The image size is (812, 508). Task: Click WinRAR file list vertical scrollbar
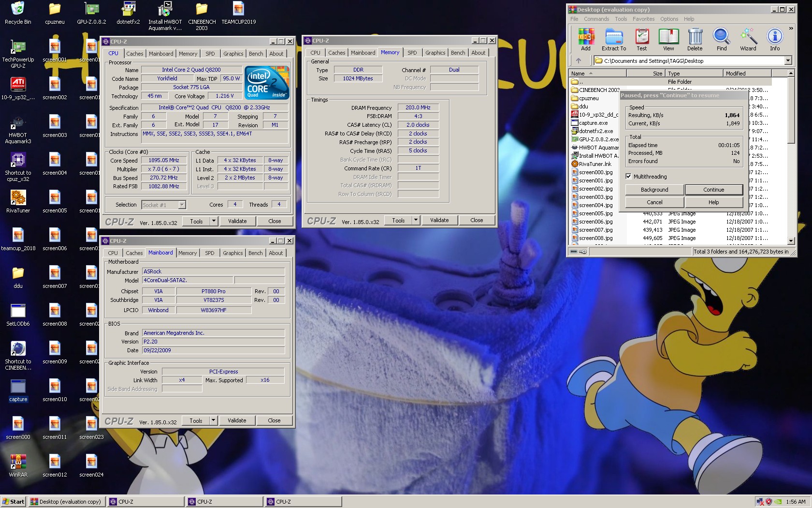(791, 110)
